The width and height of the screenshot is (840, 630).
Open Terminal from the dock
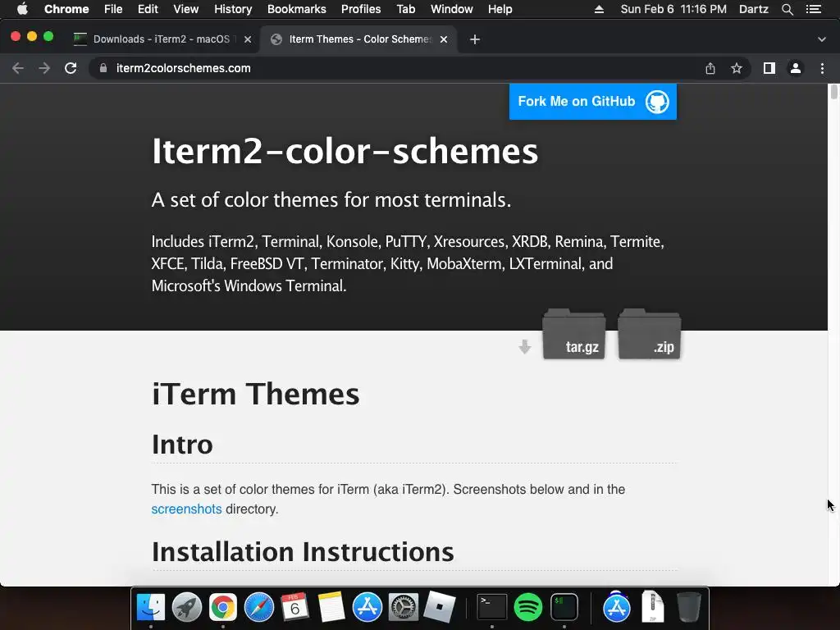point(492,608)
